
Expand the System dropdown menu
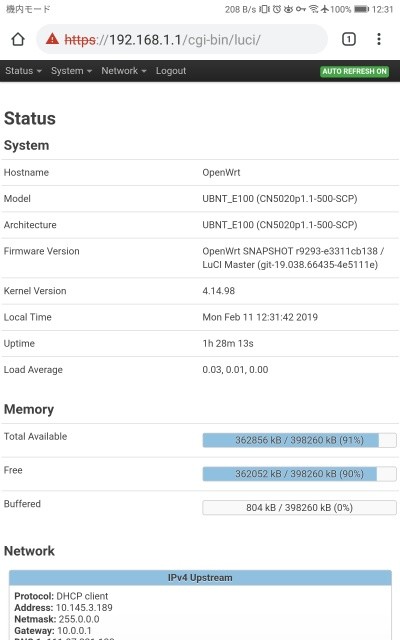(71, 71)
